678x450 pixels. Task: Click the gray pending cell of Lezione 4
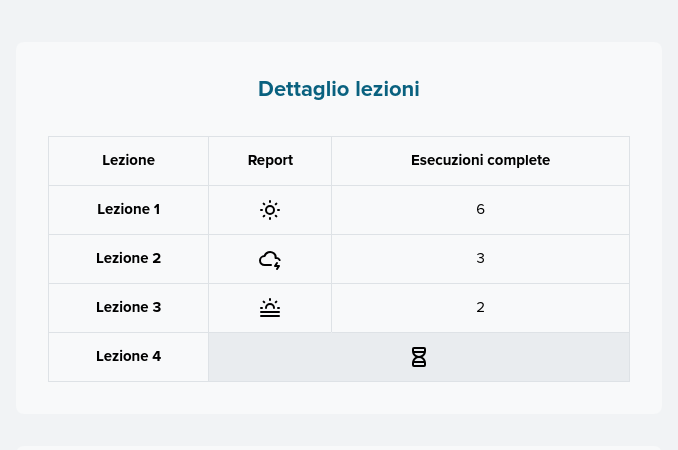coord(419,357)
